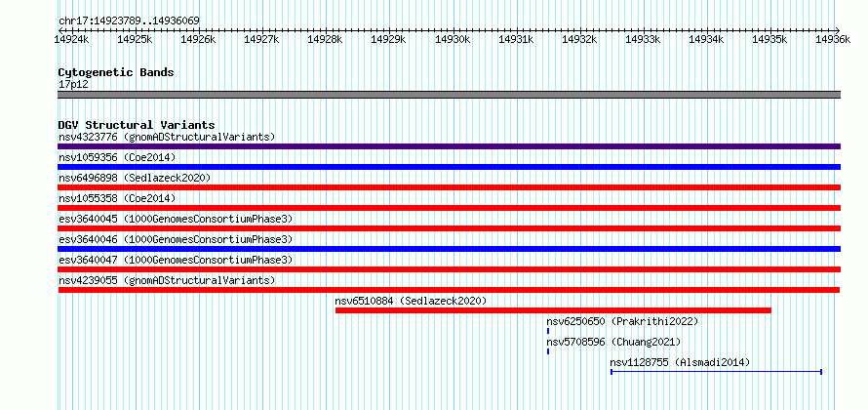The image size is (868, 410).
Task: Click the 14929k ruler tick label
Action: tap(388, 39)
